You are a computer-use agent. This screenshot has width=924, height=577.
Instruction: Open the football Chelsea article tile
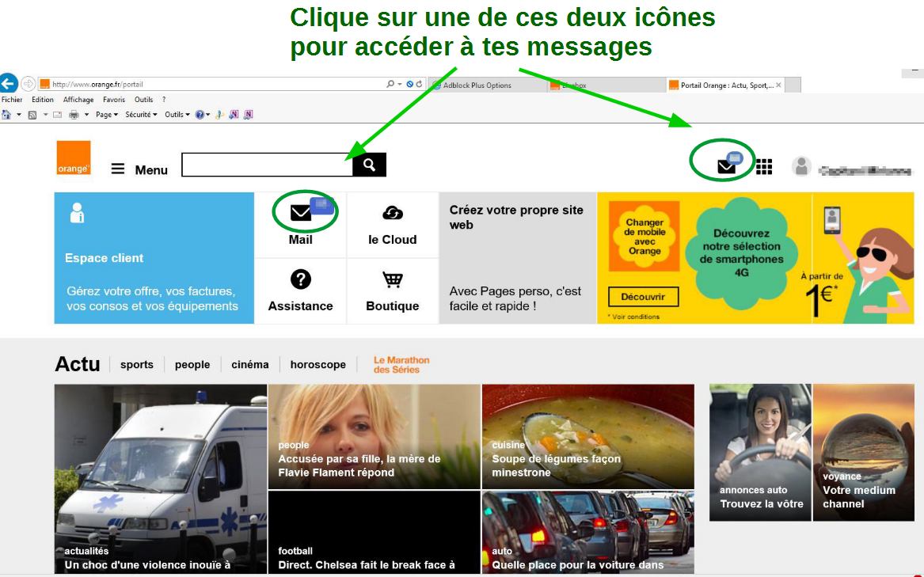(375, 532)
